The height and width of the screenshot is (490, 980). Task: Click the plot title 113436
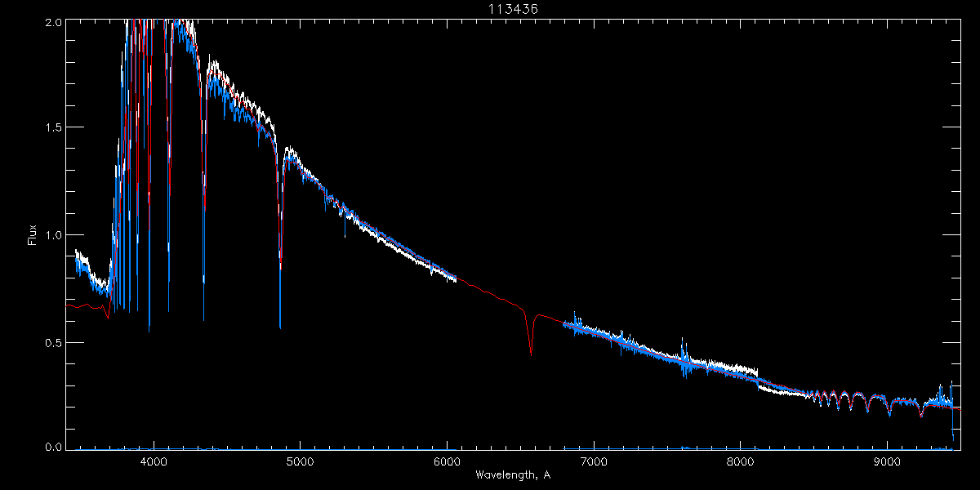point(514,8)
